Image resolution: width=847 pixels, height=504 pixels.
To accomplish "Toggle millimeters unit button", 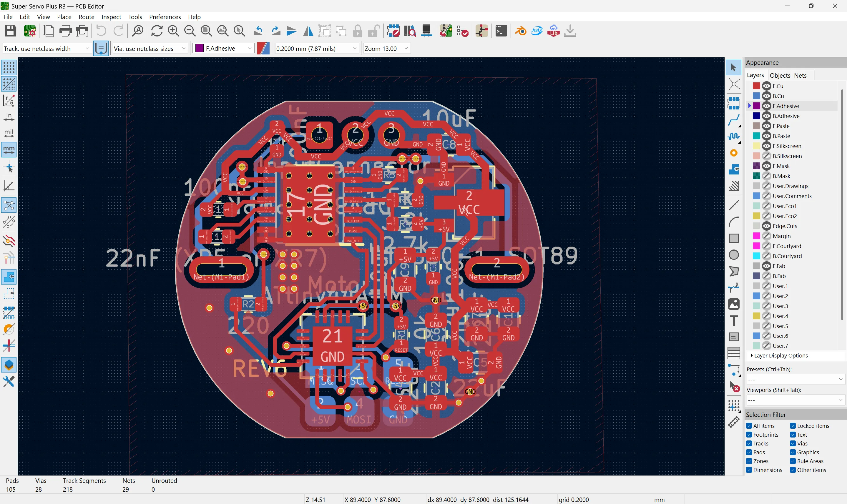I will tap(9, 150).
